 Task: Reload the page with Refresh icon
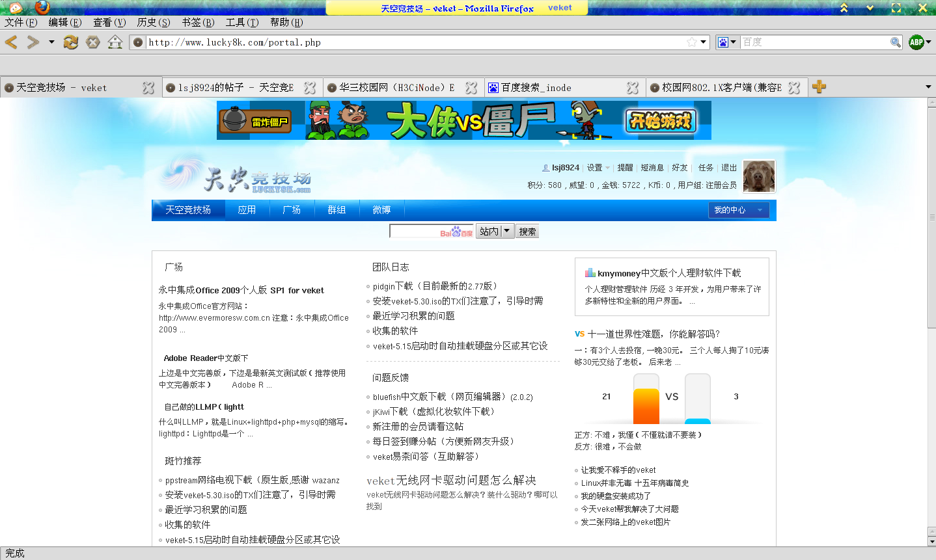pos(70,42)
